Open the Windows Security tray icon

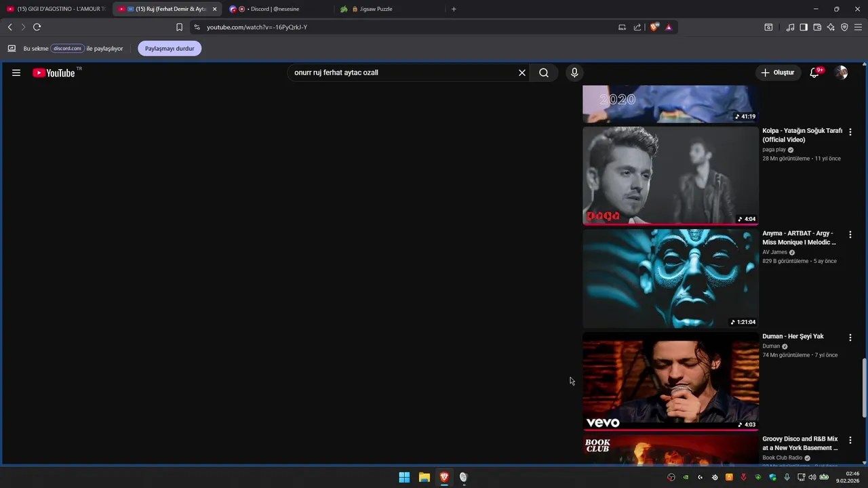click(772, 477)
